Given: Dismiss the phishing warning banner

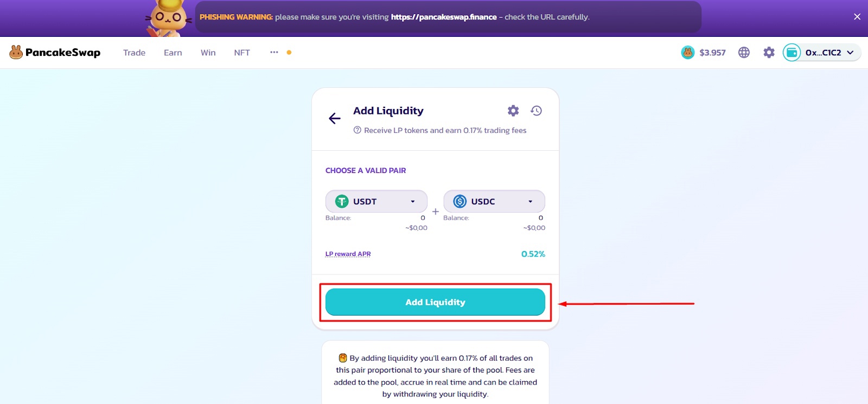Looking at the screenshot, I should pyautogui.click(x=857, y=17).
